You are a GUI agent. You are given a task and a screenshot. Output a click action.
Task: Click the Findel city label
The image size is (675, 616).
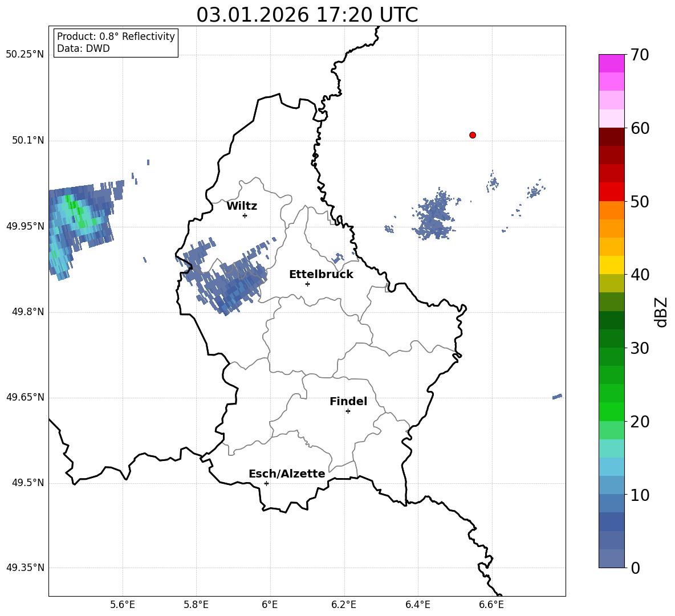(348, 401)
